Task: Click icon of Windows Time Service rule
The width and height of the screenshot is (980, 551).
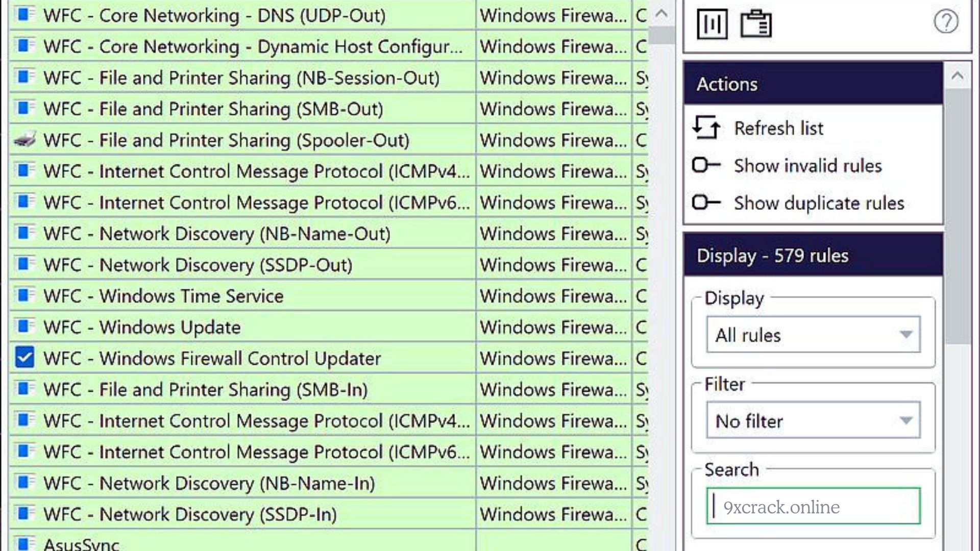Action: pos(24,295)
